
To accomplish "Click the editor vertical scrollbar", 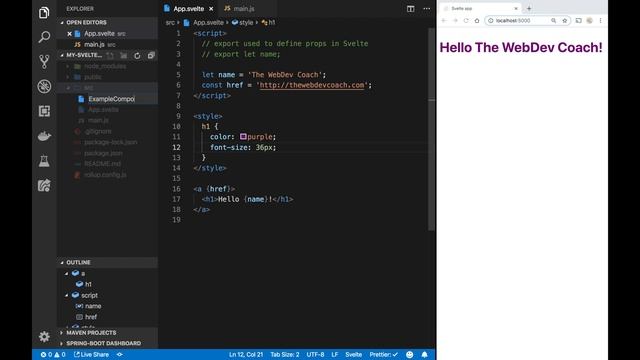I will 431,129.
